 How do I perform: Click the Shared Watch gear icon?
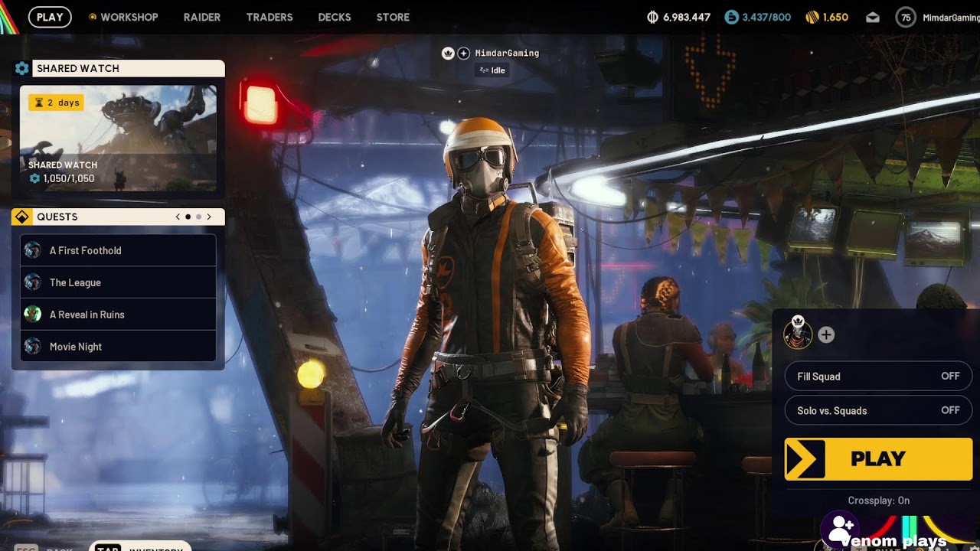coord(22,68)
